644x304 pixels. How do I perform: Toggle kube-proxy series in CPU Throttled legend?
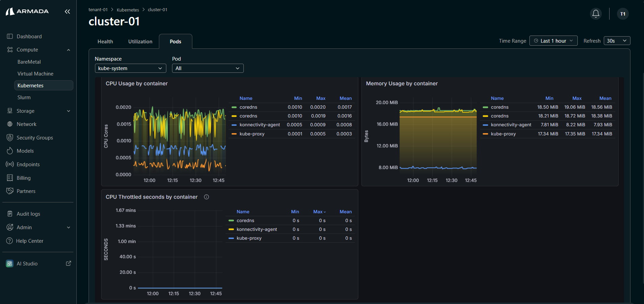tap(249, 238)
